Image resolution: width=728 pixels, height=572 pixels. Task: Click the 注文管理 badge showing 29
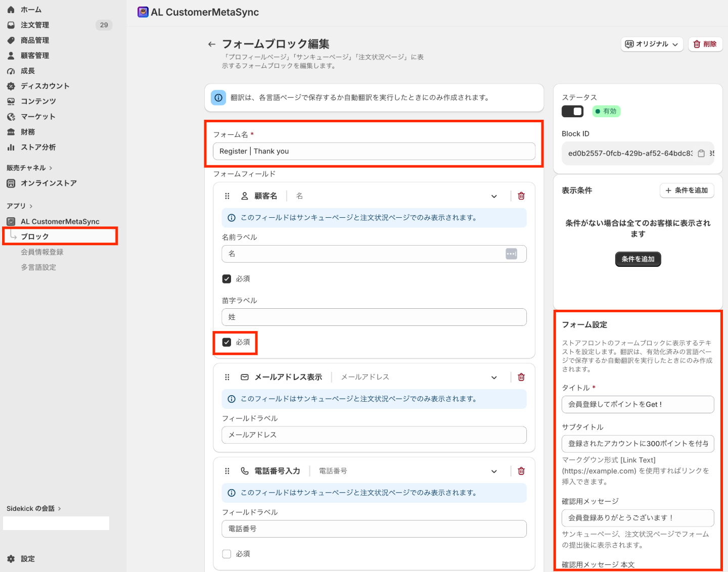[104, 25]
